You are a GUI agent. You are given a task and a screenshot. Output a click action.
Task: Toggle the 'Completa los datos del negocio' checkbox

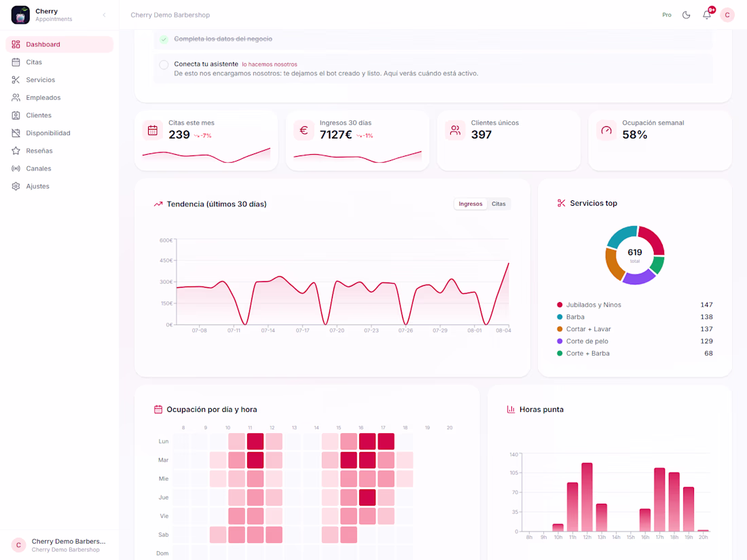tap(164, 39)
